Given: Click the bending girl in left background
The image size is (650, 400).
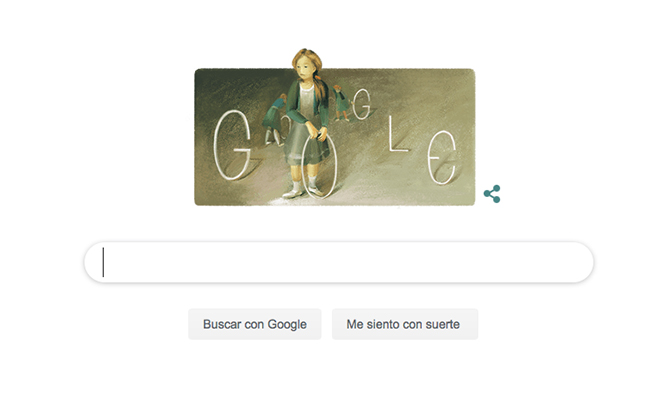Looking at the screenshot, I should pyautogui.click(x=274, y=119).
